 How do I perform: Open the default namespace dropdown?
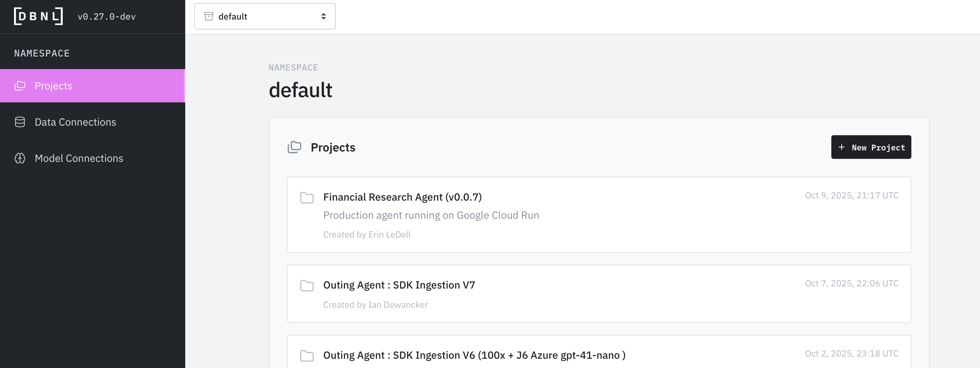(x=265, y=16)
